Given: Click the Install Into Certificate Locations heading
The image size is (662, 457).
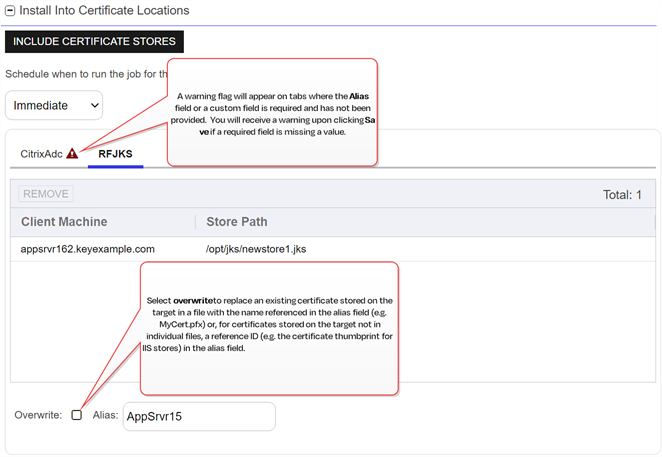Looking at the screenshot, I should [104, 10].
